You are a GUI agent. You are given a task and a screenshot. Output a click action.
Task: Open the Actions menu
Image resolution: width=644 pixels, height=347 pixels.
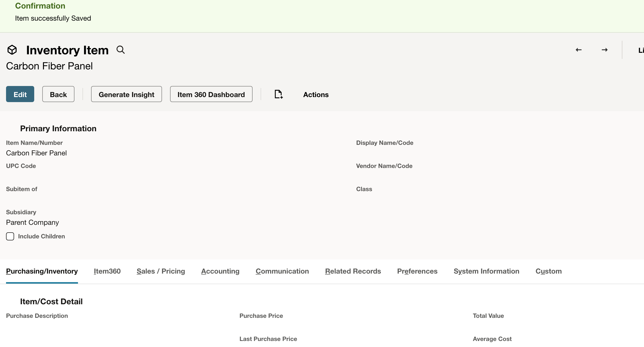click(316, 95)
